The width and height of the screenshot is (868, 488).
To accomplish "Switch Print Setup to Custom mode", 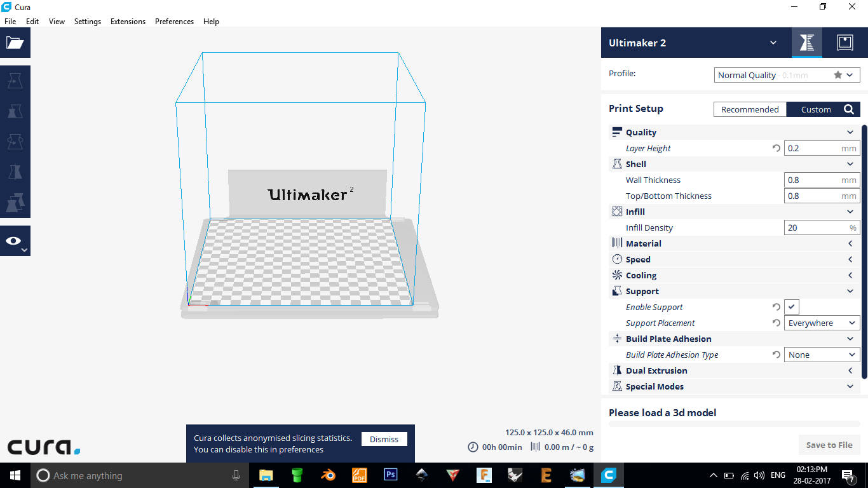I will tap(815, 109).
